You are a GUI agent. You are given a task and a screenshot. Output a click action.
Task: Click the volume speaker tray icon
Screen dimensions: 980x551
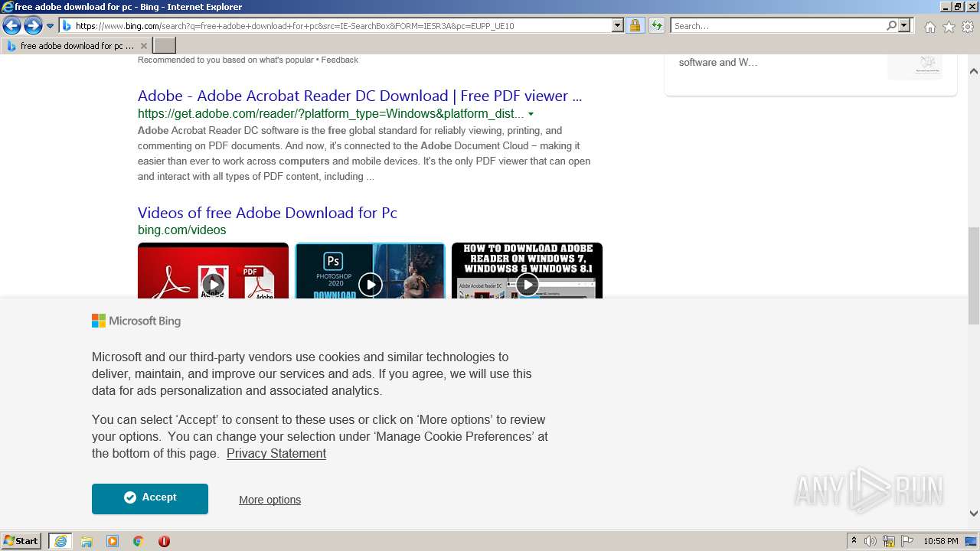tap(871, 541)
